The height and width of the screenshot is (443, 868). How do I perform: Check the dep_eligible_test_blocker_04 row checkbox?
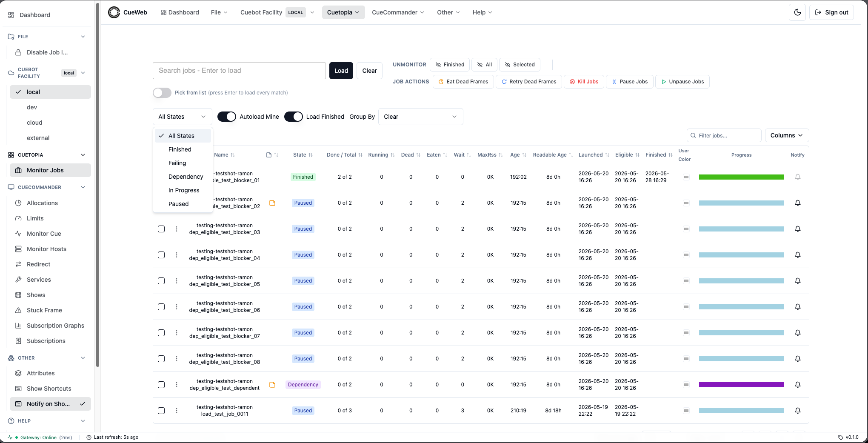point(161,255)
